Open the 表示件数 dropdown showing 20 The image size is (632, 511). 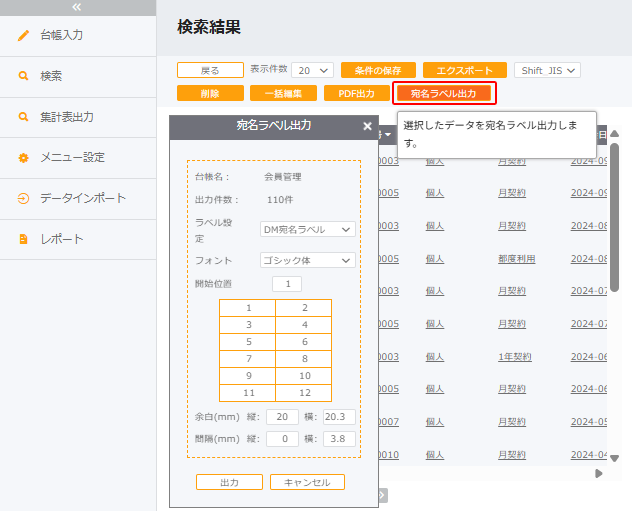(x=313, y=70)
